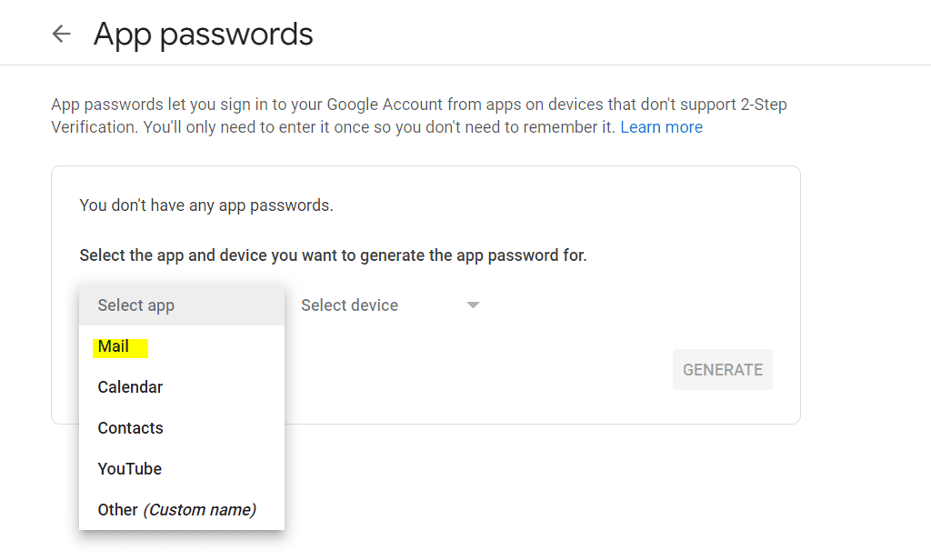This screenshot has height=560, width=931.
Task: Click the back arrow to leave App passwords
Action: pyautogui.click(x=60, y=33)
